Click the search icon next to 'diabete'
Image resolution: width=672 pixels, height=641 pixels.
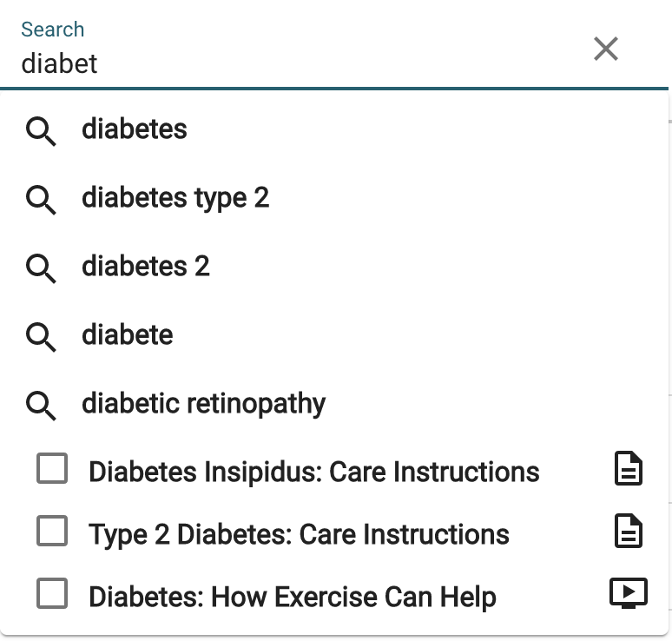pyautogui.click(x=41, y=337)
